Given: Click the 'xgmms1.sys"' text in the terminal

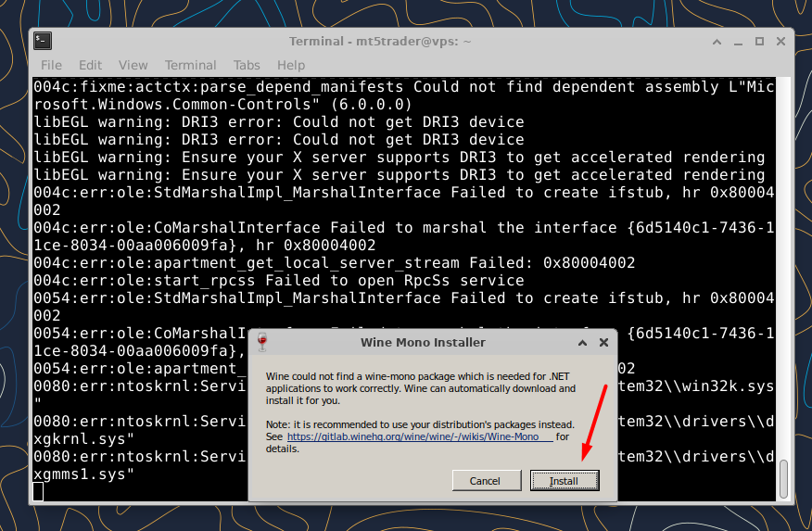Looking at the screenshot, I should [x=84, y=474].
